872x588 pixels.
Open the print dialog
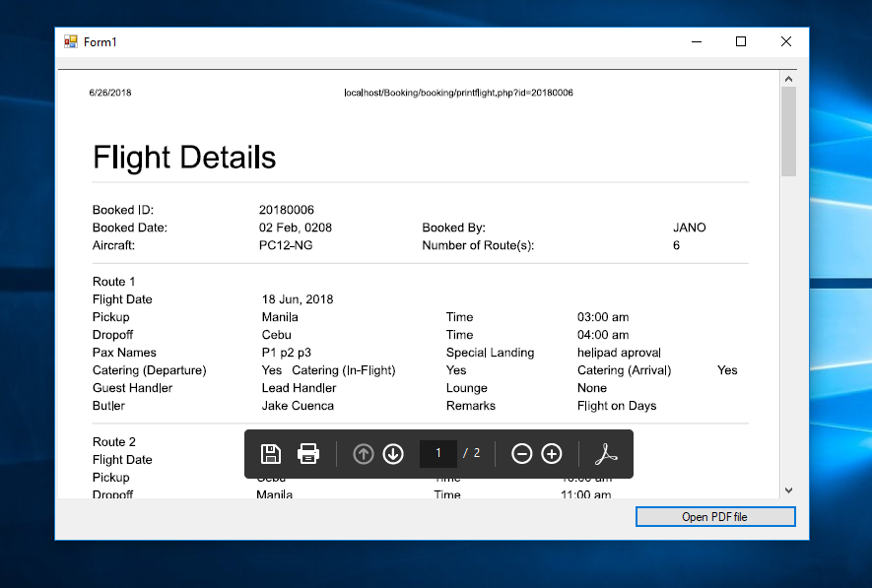pyautogui.click(x=308, y=453)
